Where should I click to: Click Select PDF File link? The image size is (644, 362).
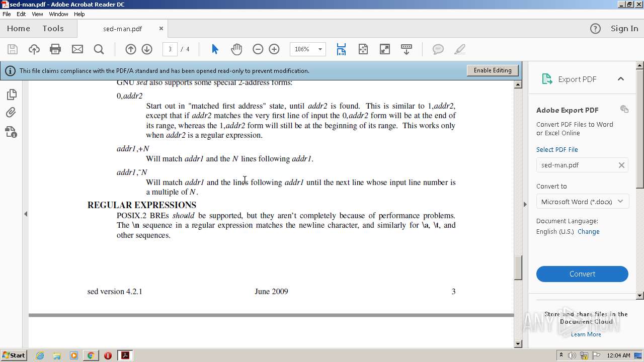click(557, 150)
